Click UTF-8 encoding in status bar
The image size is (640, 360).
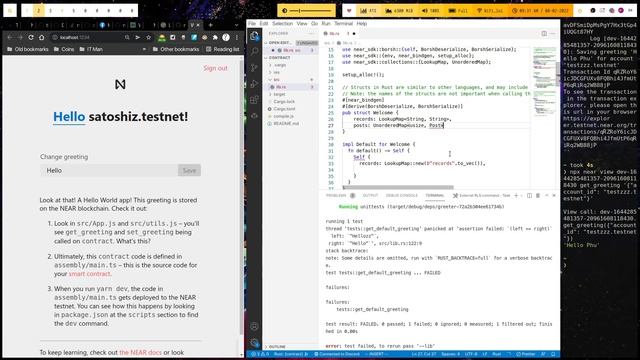tap(471, 354)
